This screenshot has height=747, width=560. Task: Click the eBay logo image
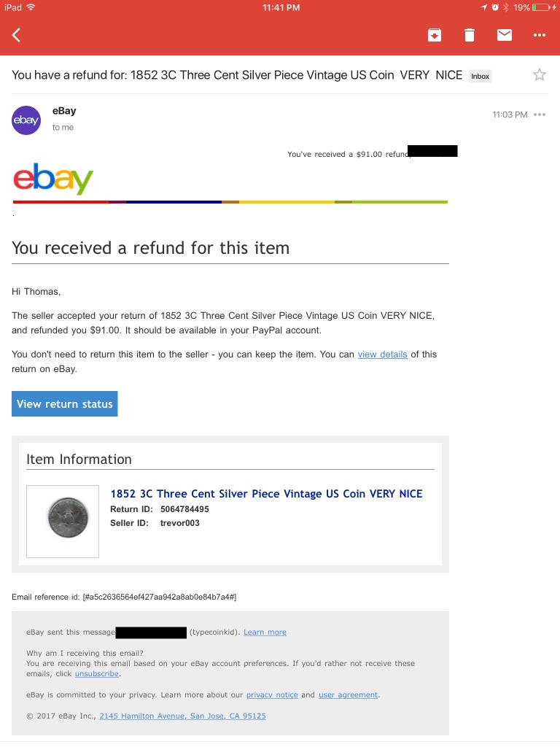click(53, 178)
